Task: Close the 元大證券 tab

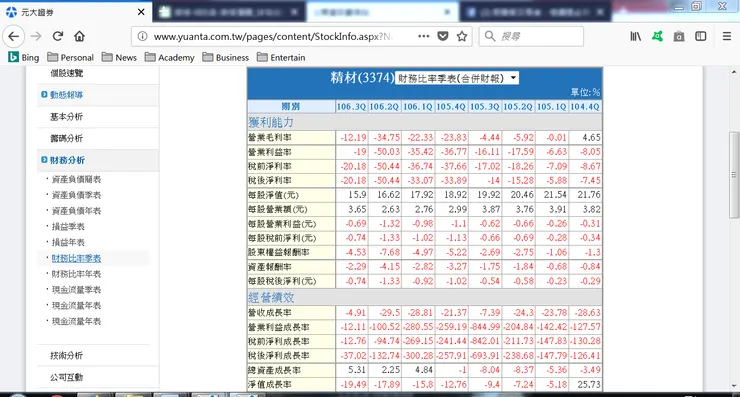Action: click(141, 12)
